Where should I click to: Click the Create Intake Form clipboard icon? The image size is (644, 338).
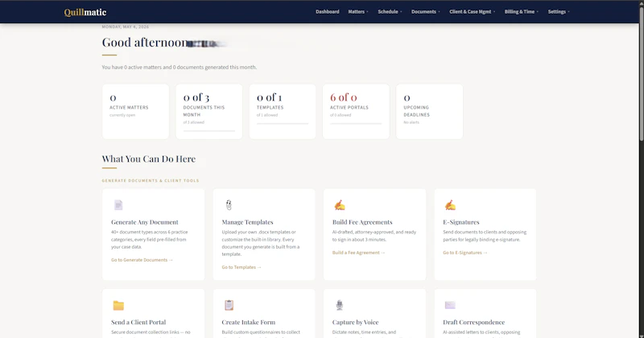[229, 305]
